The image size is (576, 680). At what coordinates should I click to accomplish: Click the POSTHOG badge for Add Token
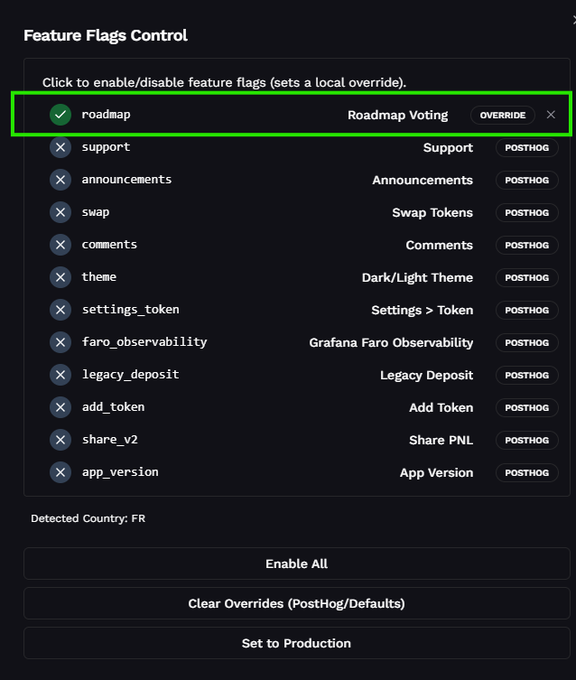pyautogui.click(x=527, y=408)
